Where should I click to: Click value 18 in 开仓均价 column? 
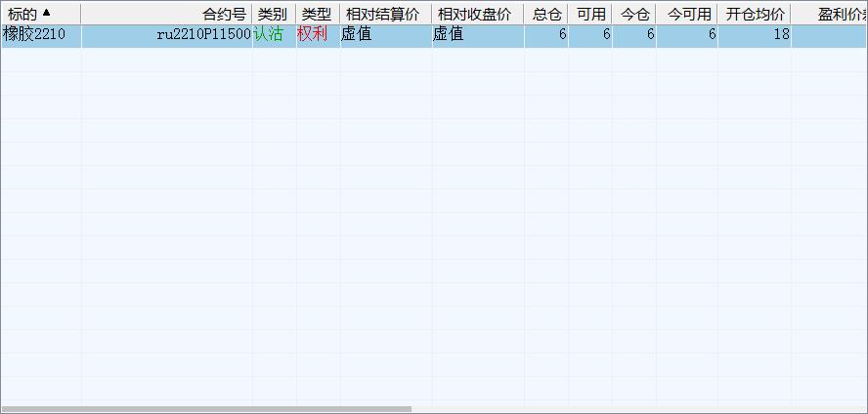pos(754,35)
